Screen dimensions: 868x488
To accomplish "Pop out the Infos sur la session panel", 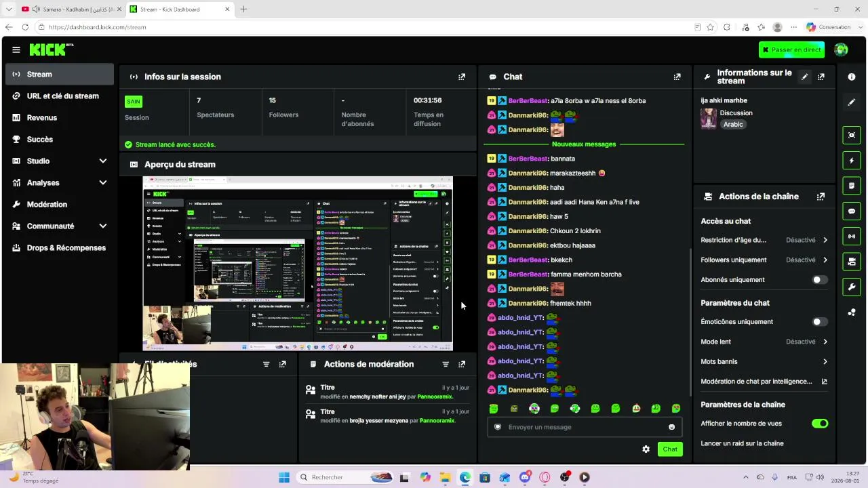I will [x=462, y=77].
